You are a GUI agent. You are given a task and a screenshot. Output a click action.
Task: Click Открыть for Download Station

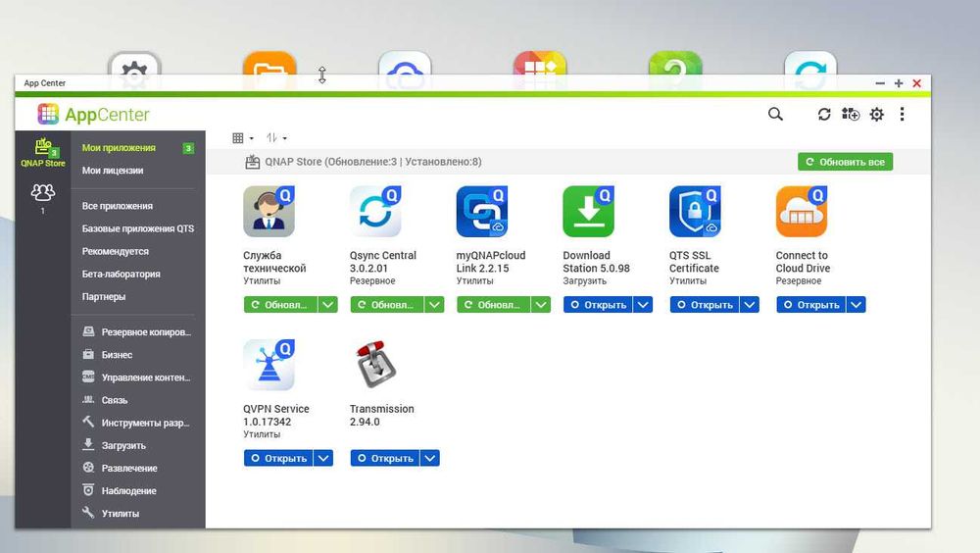coord(598,305)
